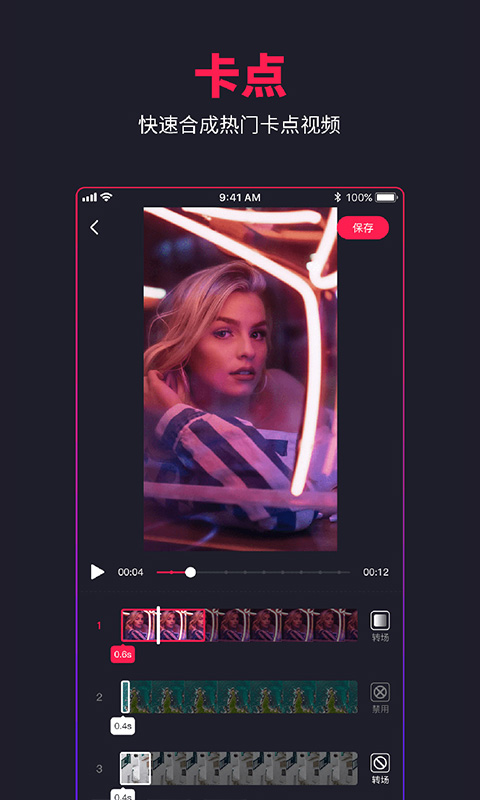This screenshot has height=800, width=480.
Task: Select the short clip on track 2
Action: (125, 696)
